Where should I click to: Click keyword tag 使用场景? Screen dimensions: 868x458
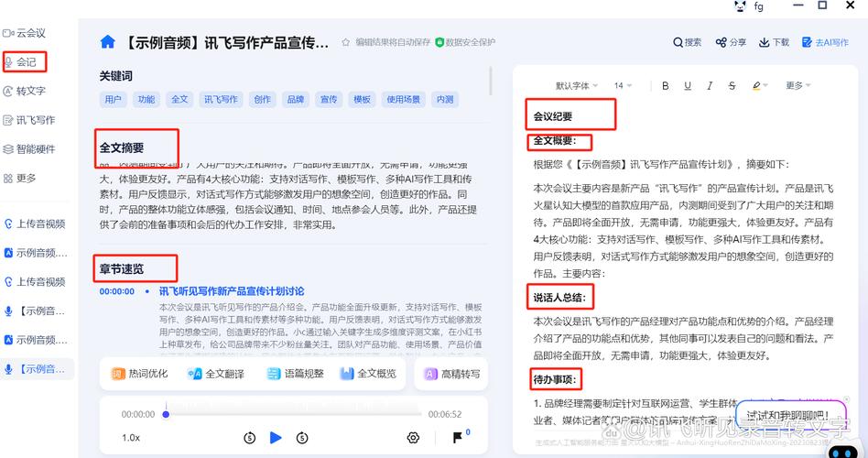404,100
